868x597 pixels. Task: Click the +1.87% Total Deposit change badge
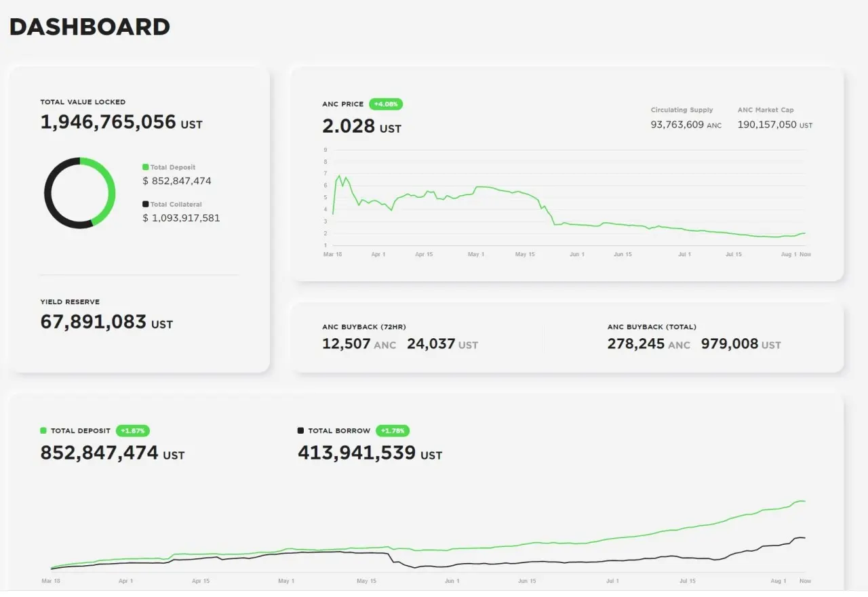pyautogui.click(x=132, y=430)
